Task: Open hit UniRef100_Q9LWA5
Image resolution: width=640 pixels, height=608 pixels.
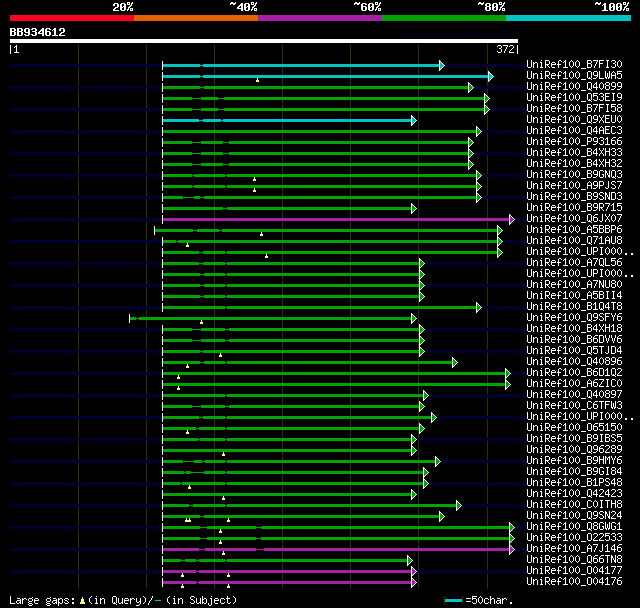Action: tap(574, 75)
